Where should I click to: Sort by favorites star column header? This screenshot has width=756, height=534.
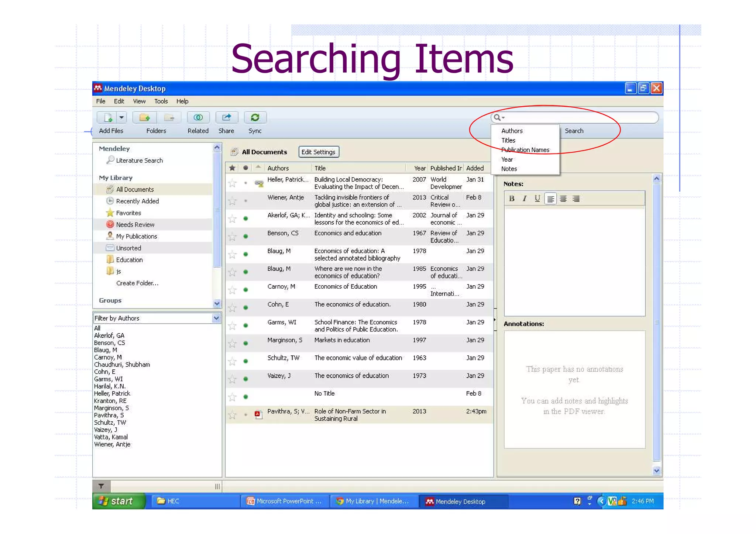(232, 168)
